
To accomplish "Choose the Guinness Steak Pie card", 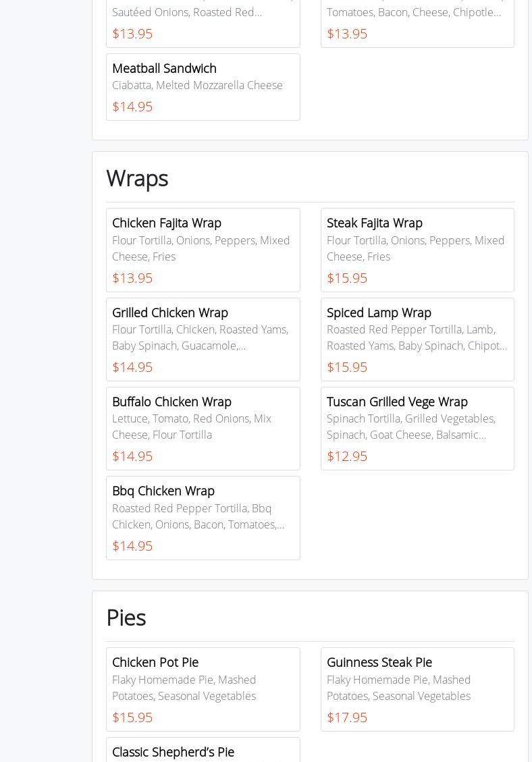I will pos(417,689).
